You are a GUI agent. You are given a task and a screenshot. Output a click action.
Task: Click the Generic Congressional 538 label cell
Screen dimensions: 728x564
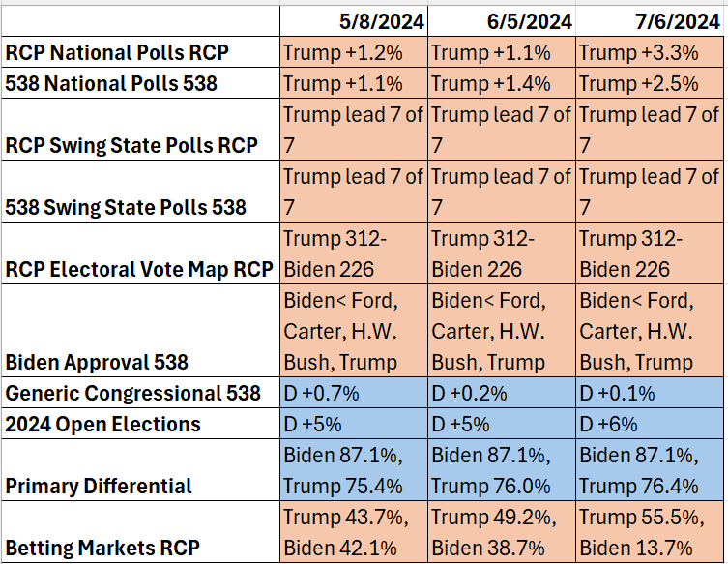point(133,393)
